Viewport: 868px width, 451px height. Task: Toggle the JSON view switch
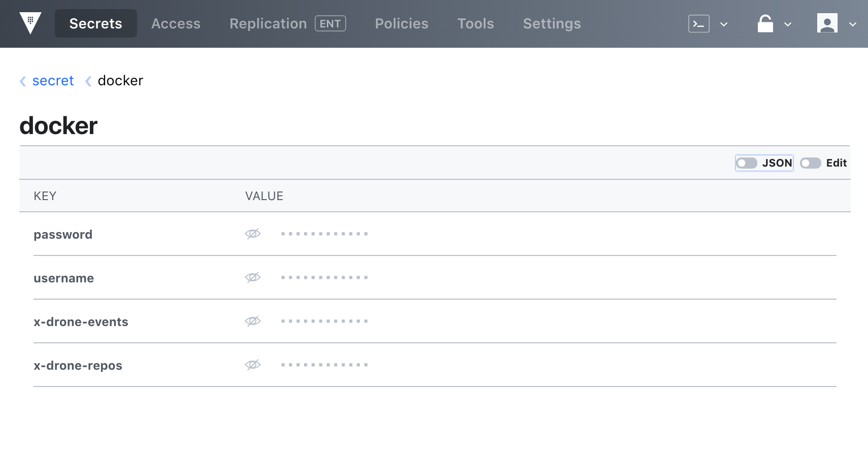tap(747, 163)
